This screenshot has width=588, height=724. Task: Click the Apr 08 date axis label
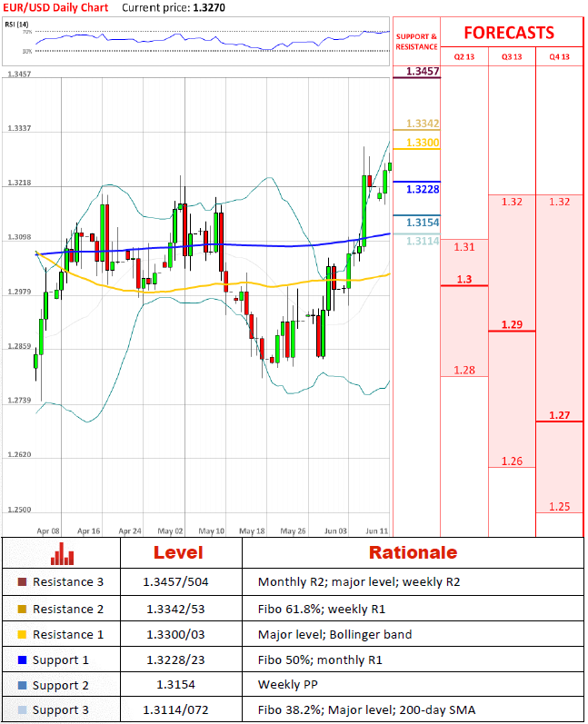click(48, 531)
